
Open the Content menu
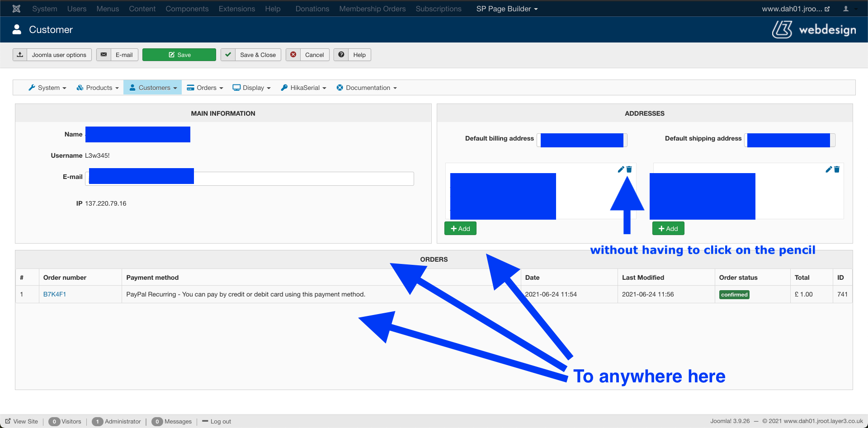point(142,9)
